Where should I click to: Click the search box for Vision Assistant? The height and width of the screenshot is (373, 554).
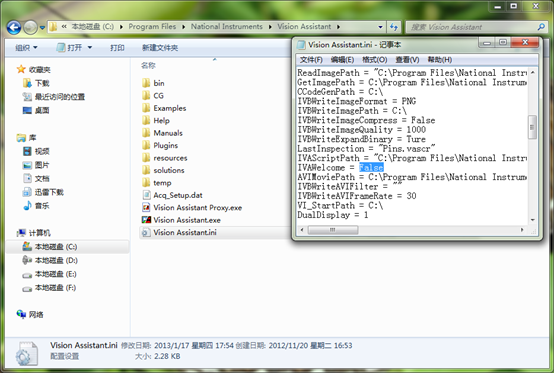click(x=476, y=27)
